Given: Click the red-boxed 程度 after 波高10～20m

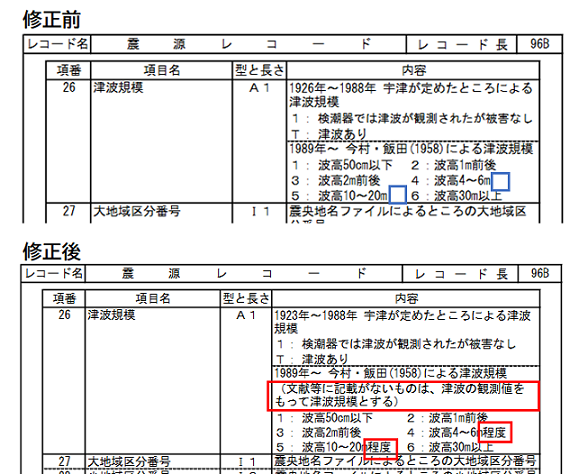Looking at the screenshot, I should click(381, 448).
